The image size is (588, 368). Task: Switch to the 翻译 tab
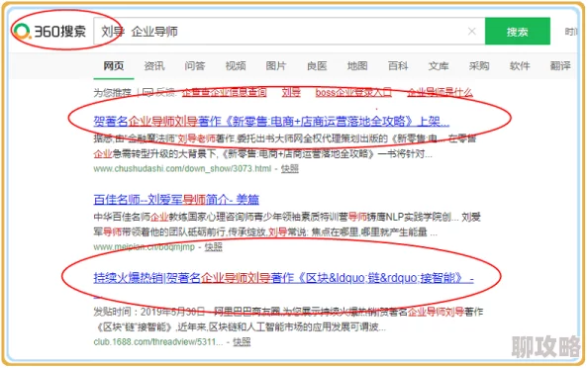pyautogui.click(x=560, y=66)
